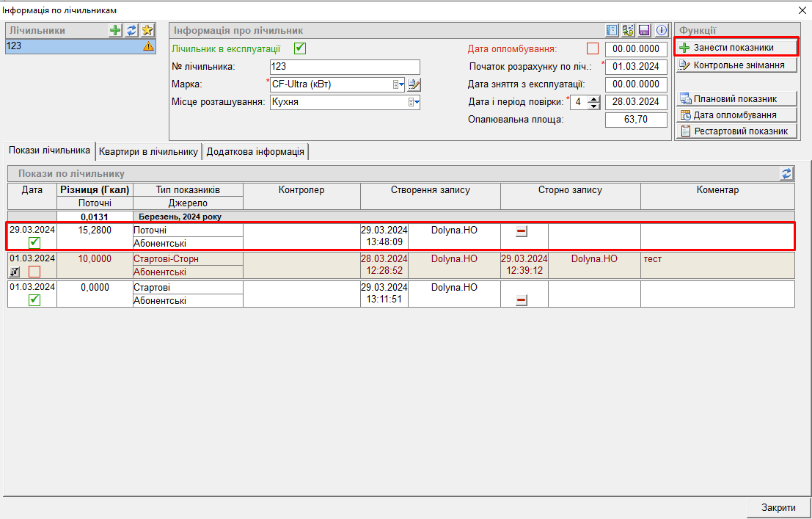This screenshot has height=519, width=812.
Task: Refresh the Лічильники list
Action: pos(131,30)
